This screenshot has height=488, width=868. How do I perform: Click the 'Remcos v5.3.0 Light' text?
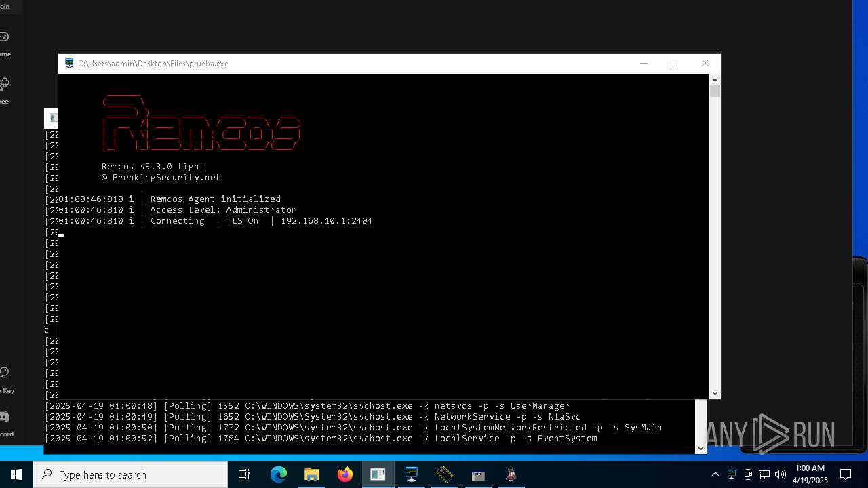[153, 166]
